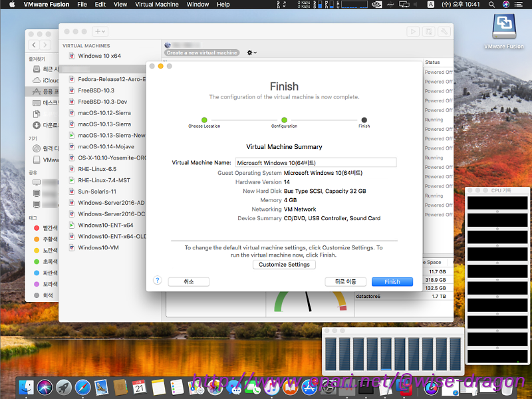Select the blue 파란색 tag
532x399 pixels.
coord(45,273)
